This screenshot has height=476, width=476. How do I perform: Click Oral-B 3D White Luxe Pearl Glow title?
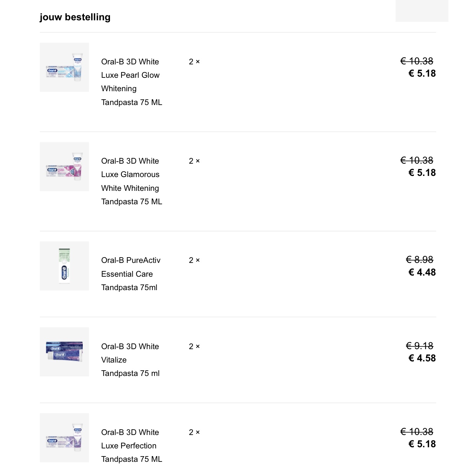pos(132,82)
